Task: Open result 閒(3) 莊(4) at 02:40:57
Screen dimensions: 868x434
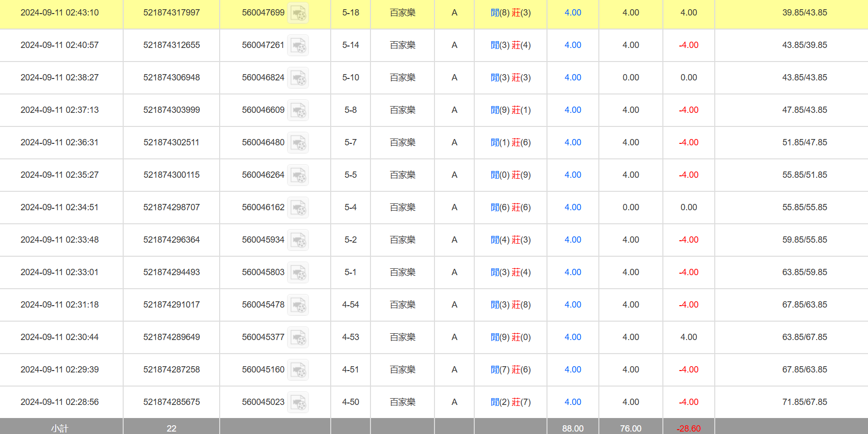Action: pyautogui.click(x=510, y=45)
